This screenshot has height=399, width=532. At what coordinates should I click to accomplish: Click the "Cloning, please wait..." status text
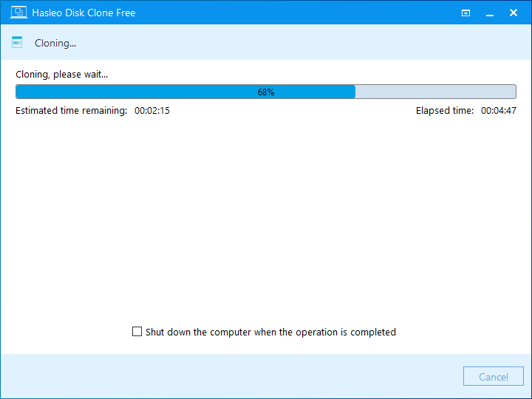(62, 75)
